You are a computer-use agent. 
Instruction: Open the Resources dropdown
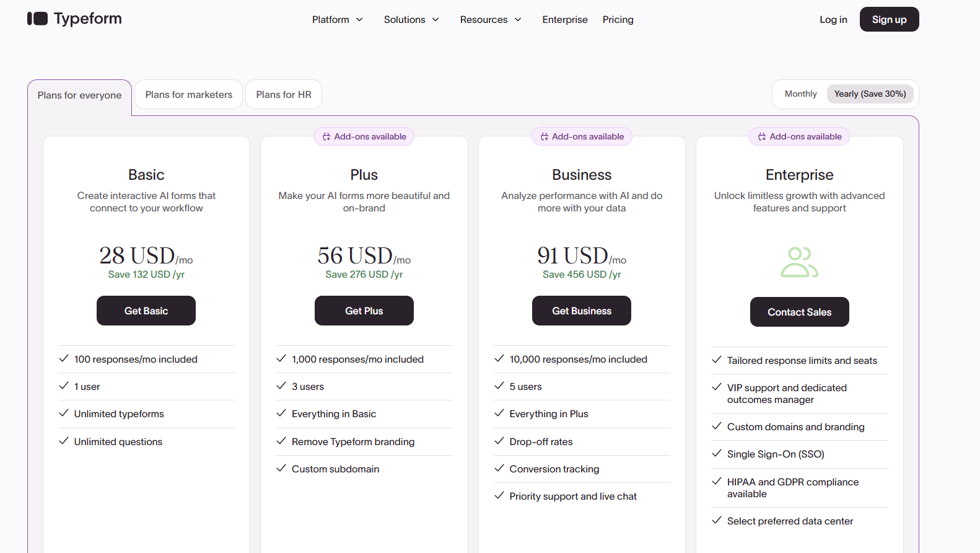(x=490, y=19)
